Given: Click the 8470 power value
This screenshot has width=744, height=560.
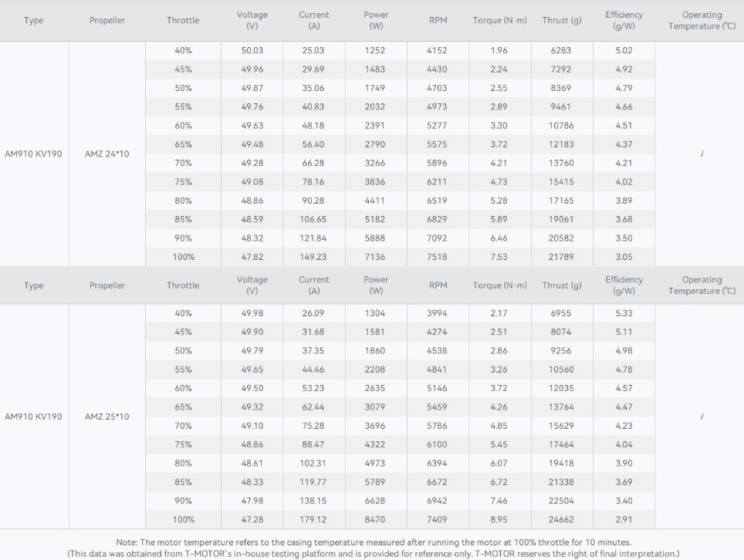Looking at the screenshot, I should coord(375,519).
